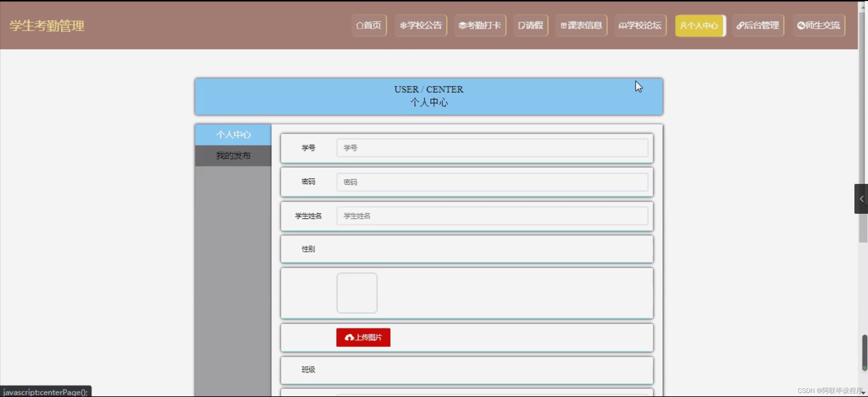
Task: Click the 性别 gender field row
Action: tap(466, 249)
